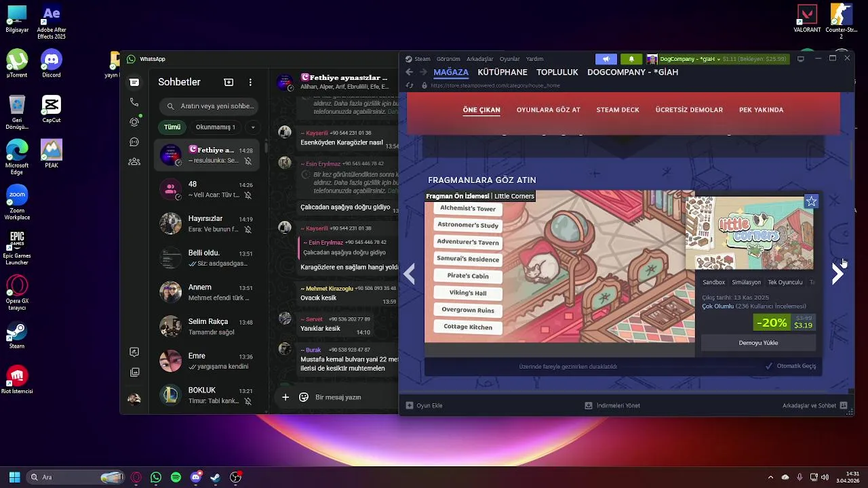This screenshot has height=488, width=868.
Task: Open the Hayırsızlar group chat
Action: tap(208, 224)
